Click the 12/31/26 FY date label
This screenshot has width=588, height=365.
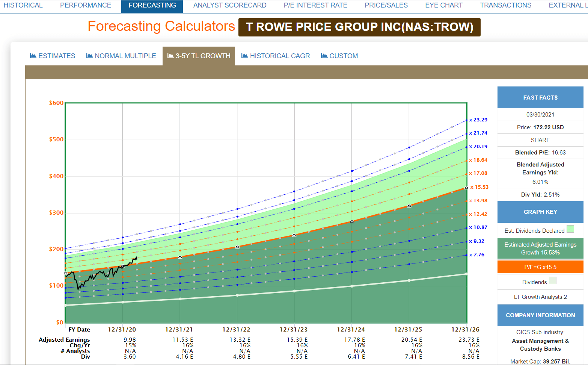click(x=466, y=330)
